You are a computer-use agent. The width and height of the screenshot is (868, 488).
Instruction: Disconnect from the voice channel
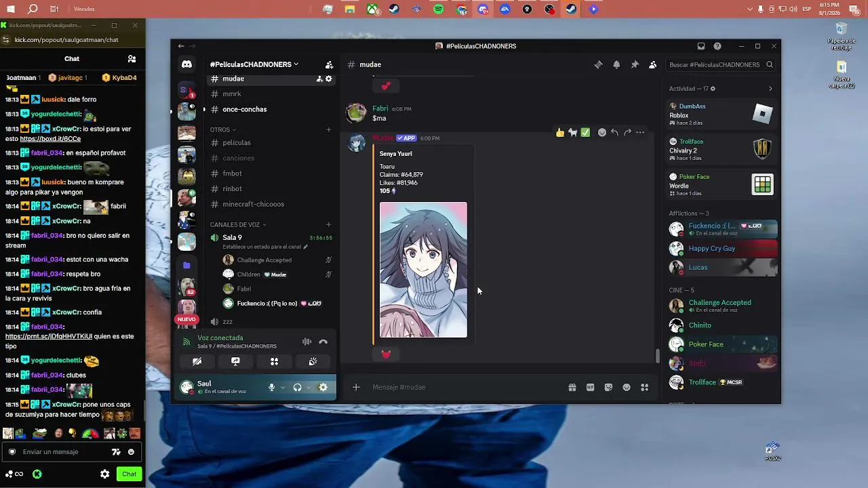pos(323,342)
